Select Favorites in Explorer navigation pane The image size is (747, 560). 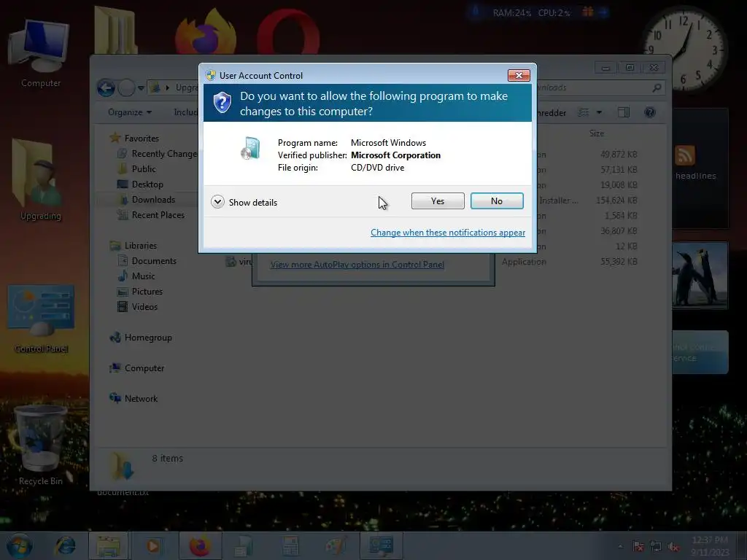142,139
